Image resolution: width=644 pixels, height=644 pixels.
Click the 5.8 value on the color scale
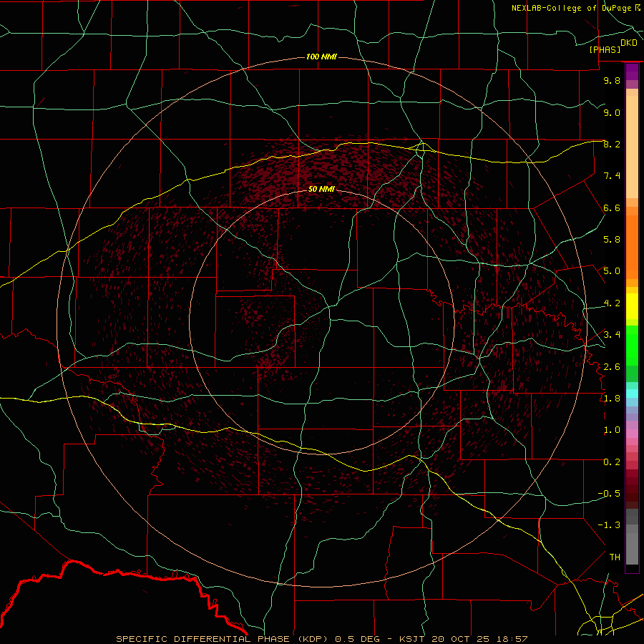pyautogui.click(x=612, y=240)
